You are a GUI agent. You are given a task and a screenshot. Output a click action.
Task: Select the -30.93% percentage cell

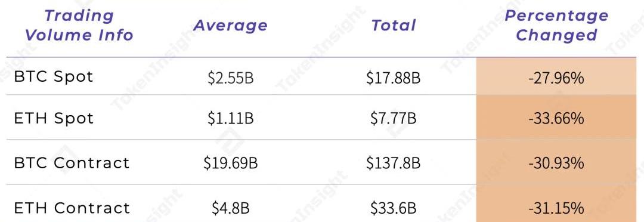tap(556, 162)
